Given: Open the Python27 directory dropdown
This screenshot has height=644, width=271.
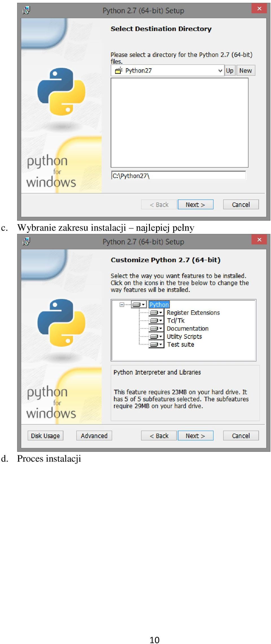Looking at the screenshot, I should [x=220, y=71].
